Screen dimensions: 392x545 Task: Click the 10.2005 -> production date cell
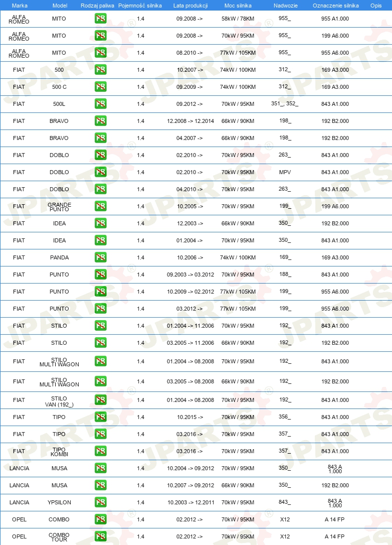pos(190,206)
